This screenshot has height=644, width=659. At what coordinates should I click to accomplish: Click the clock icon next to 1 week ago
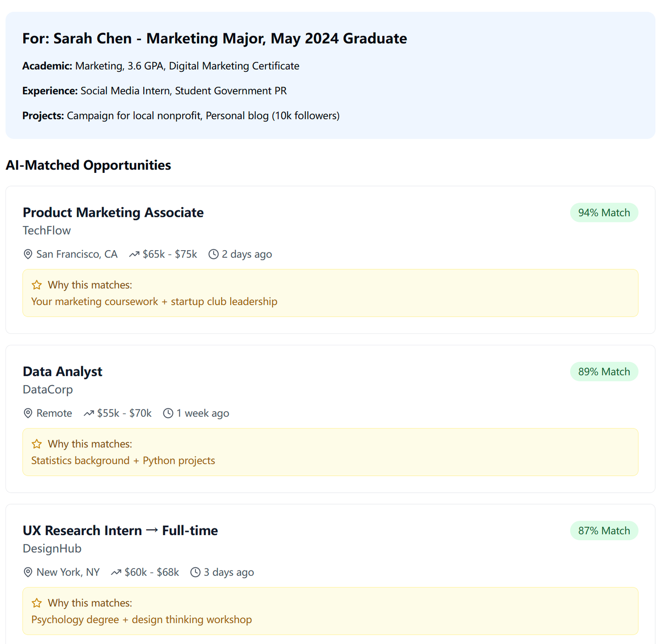168,413
